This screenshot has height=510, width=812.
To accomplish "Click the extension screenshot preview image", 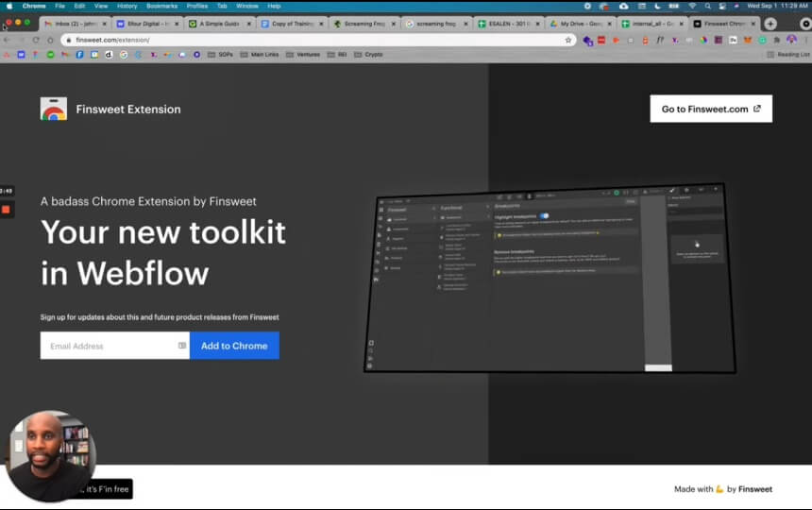I will 550,278.
